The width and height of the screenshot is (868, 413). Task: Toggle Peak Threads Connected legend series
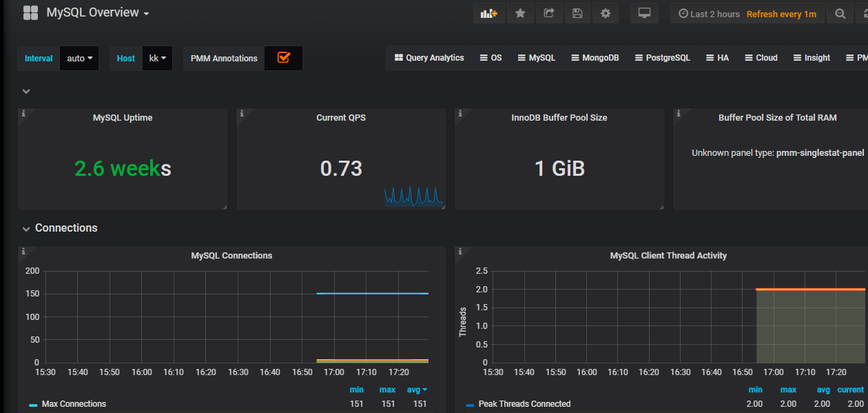[524, 404]
